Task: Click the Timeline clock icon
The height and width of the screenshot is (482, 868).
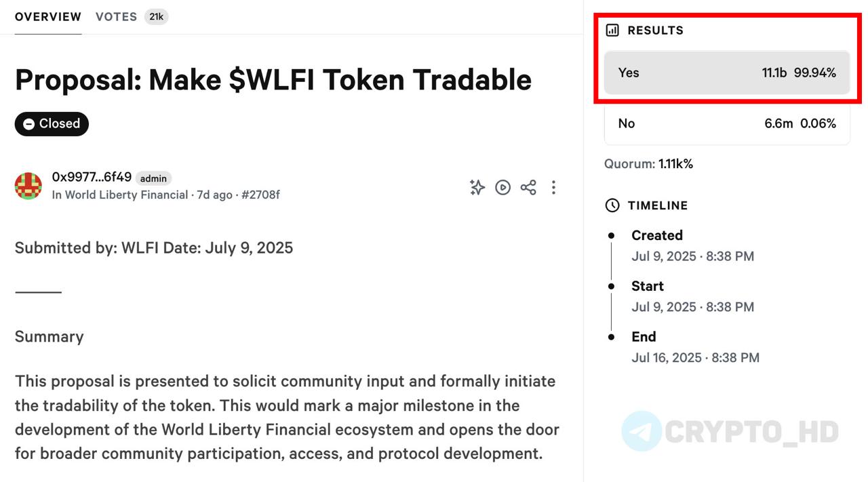Action: pos(612,205)
